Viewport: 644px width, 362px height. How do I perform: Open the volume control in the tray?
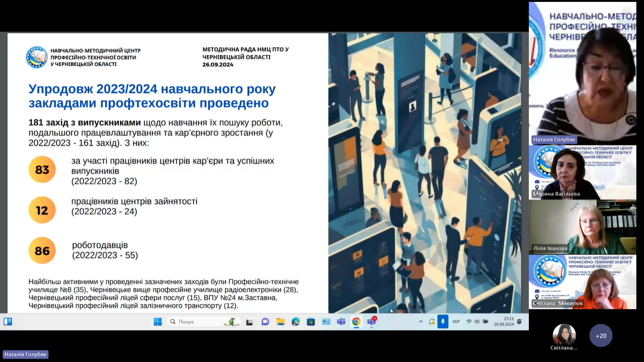click(477, 321)
